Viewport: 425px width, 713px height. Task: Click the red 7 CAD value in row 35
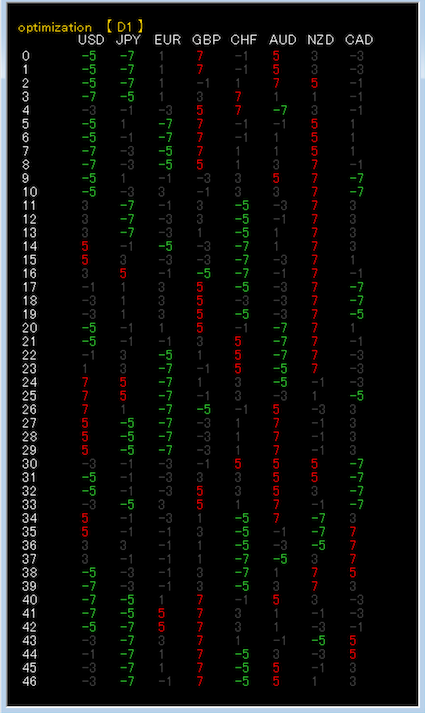(x=353, y=532)
